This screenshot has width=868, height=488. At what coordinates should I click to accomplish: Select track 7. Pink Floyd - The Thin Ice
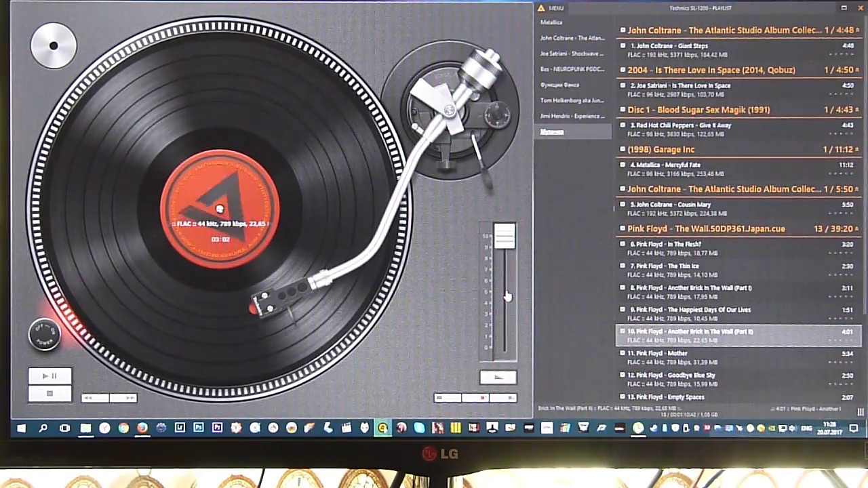[738, 270]
